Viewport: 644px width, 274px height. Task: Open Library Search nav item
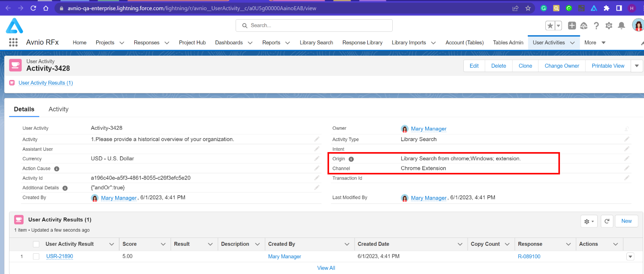click(316, 42)
